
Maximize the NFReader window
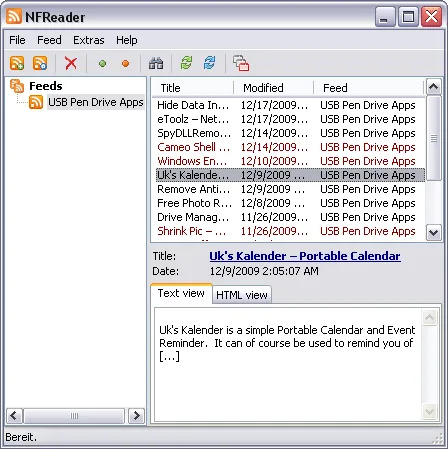[x=408, y=17]
